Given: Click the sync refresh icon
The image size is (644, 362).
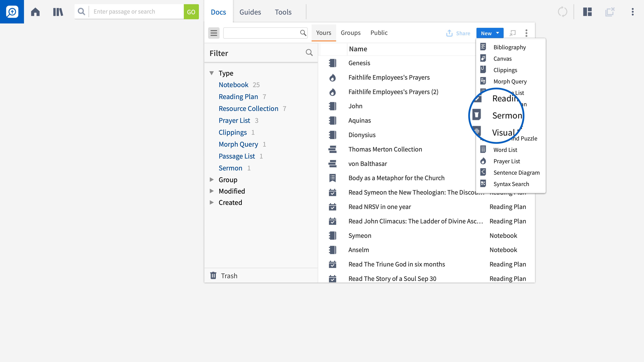Looking at the screenshot, I should tap(562, 12).
